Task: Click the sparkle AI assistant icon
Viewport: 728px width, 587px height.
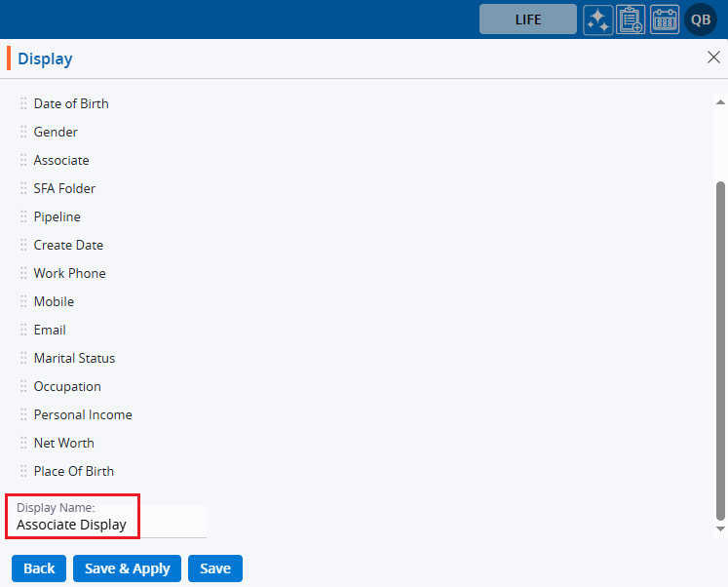Action: click(x=598, y=20)
